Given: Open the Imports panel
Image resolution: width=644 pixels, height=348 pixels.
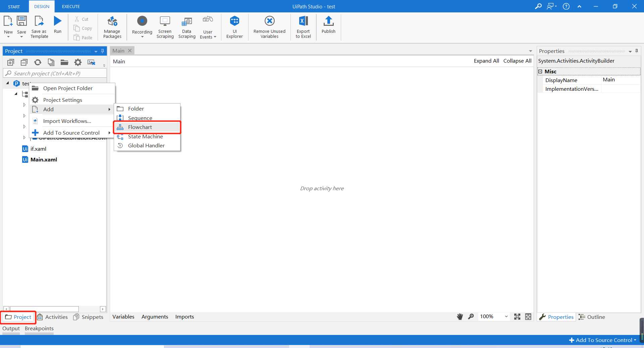Looking at the screenshot, I should click(184, 317).
